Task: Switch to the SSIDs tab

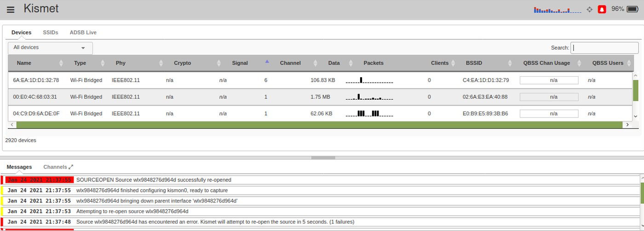Action: click(x=51, y=33)
